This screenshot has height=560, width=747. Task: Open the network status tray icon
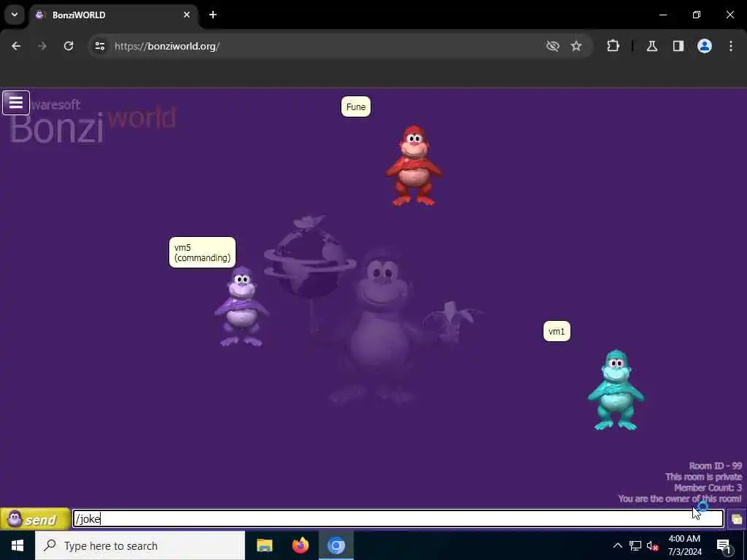tap(635, 545)
